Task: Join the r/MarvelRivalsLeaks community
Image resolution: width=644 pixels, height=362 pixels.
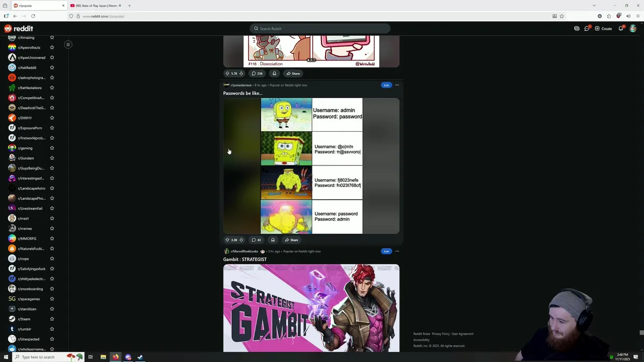Action: pyautogui.click(x=386, y=251)
